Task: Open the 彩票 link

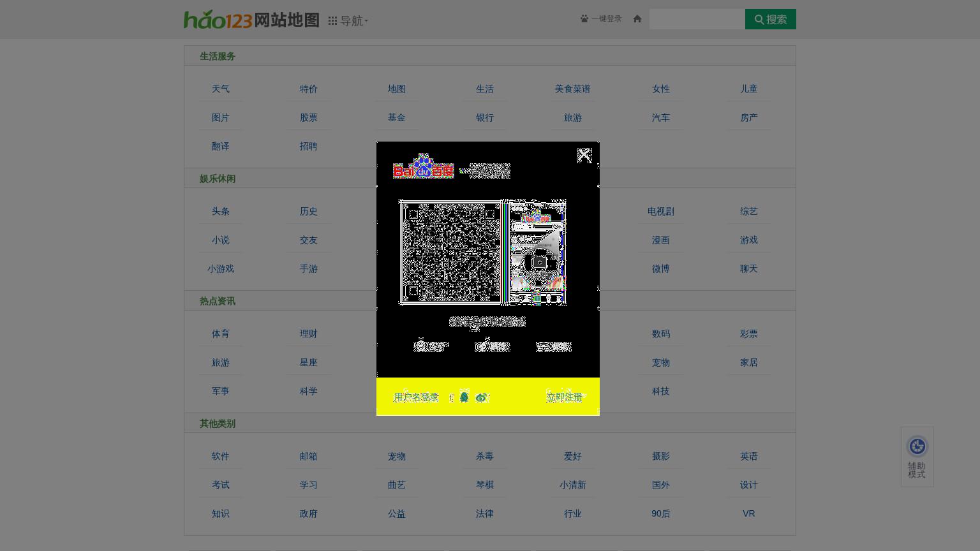Action: [x=749, y=334]
